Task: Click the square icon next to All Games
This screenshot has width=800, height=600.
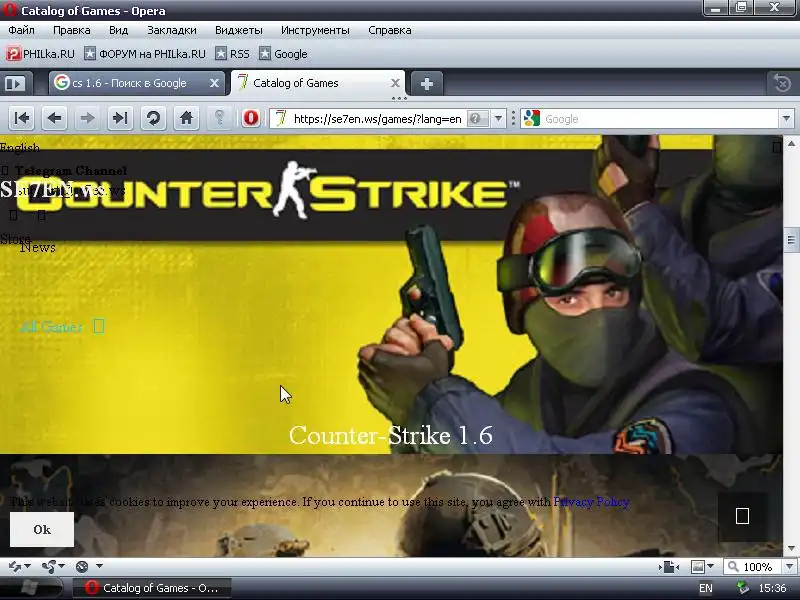Action: point(99,326)
